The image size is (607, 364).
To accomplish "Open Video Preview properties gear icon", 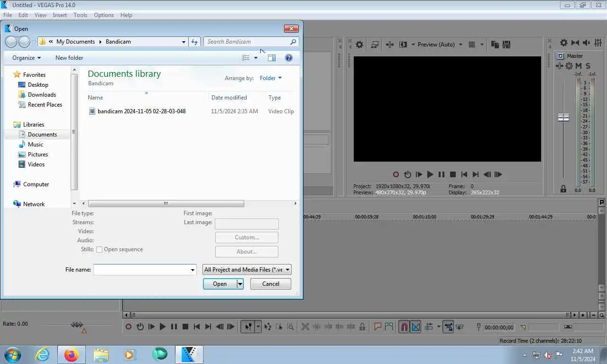I will 359,45.
